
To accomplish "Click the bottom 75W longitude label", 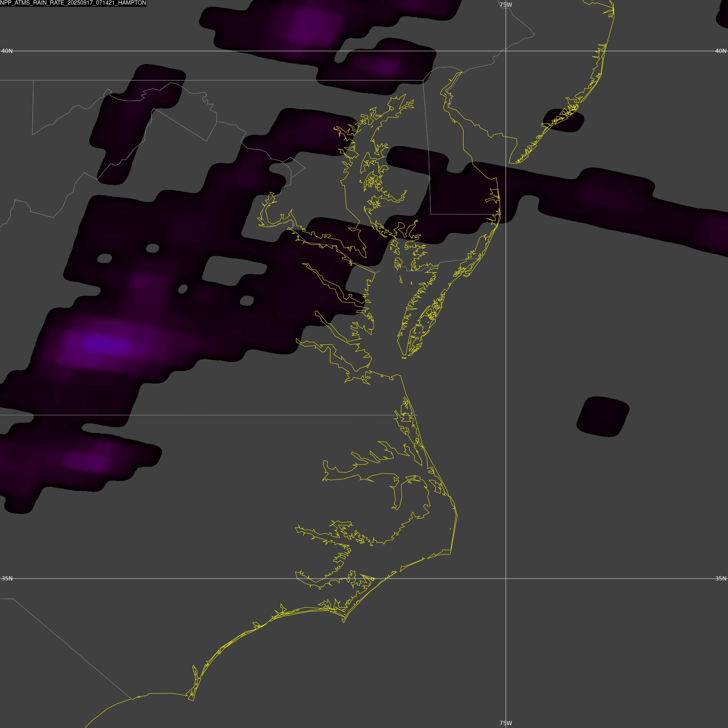I will tap(506, 723).
